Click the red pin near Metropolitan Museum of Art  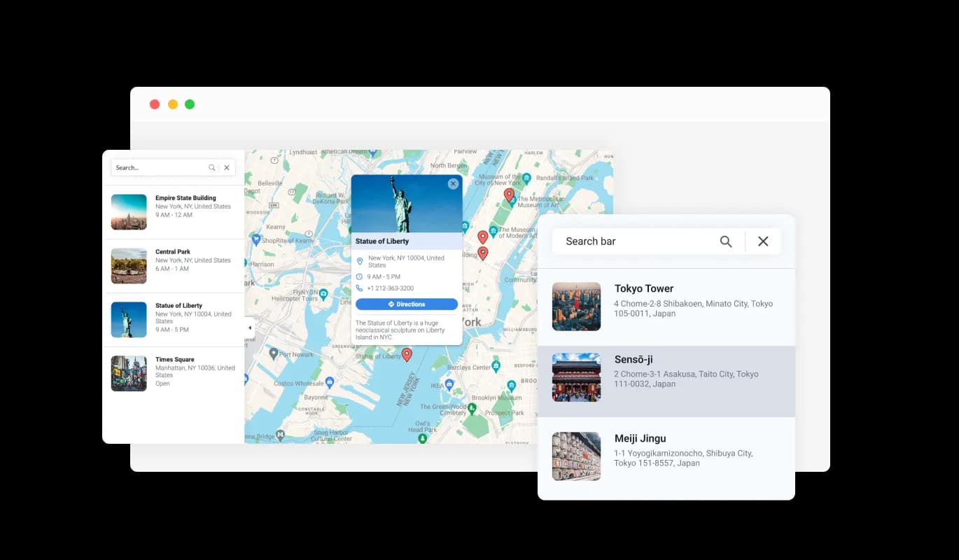coord(509,195)
